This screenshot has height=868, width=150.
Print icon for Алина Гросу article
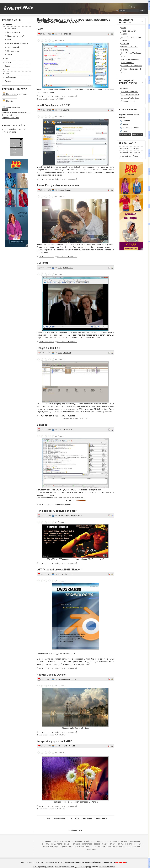point(112,190)
